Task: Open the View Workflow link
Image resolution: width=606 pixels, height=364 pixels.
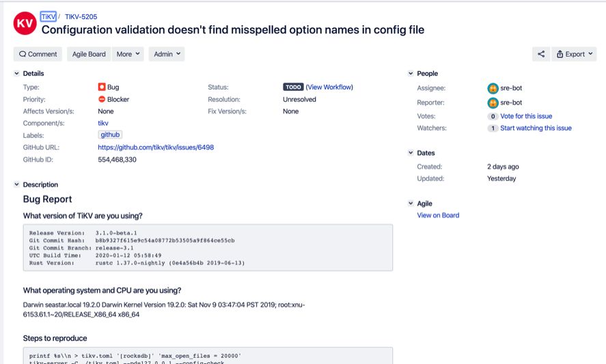Action: (329, 87)
